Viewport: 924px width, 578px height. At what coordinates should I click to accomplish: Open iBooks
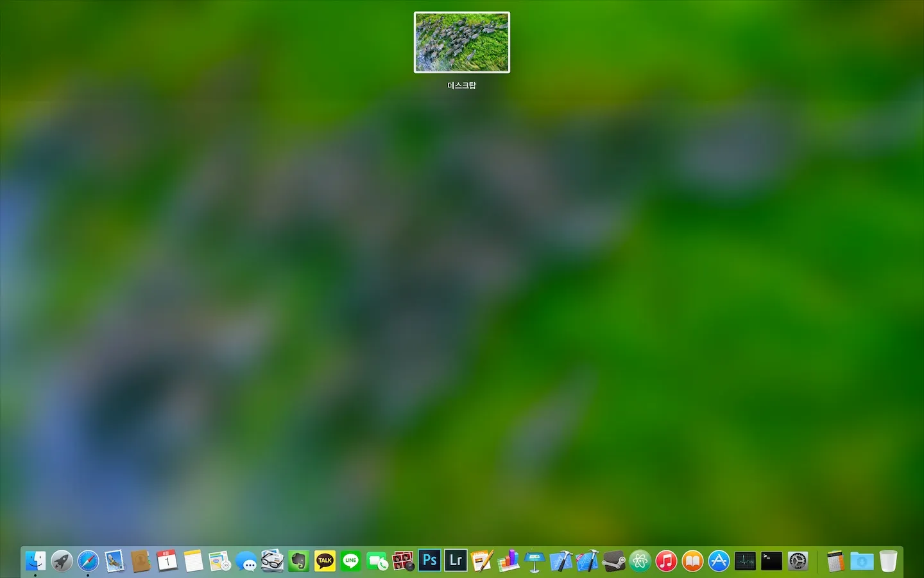pos(692,561)
